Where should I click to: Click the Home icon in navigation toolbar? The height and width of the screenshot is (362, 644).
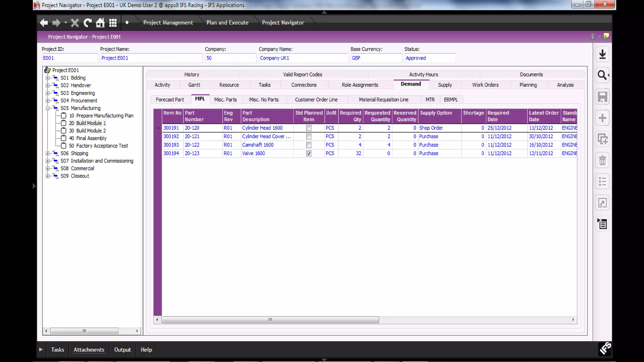coord(100,23)
